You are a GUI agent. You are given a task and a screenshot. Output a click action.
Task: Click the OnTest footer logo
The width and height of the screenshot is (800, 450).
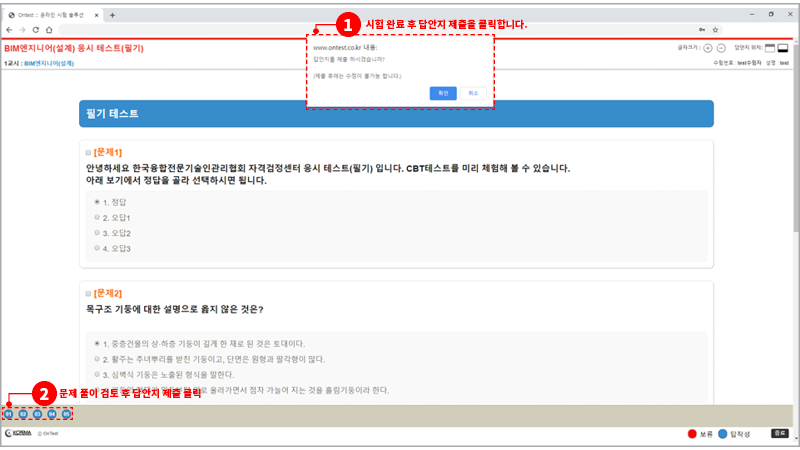48,434
